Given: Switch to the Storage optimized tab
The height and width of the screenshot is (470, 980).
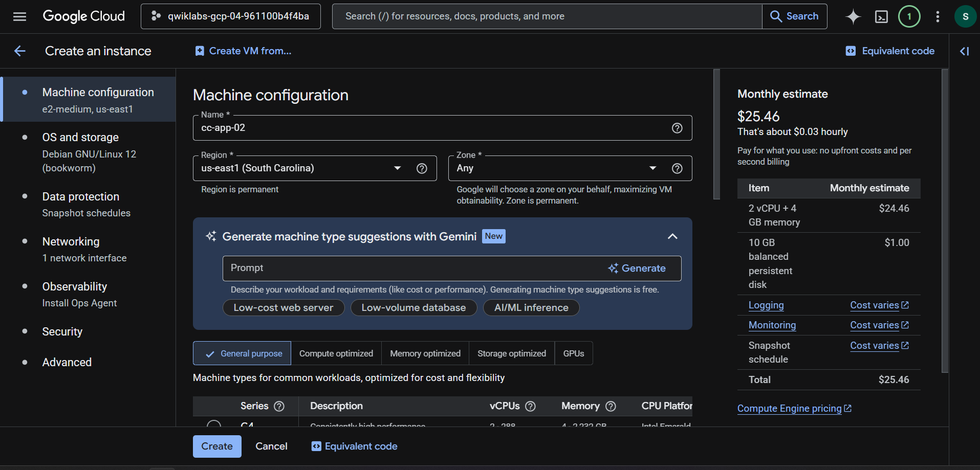Looking at the screenshot, I should tap(512, 353).
